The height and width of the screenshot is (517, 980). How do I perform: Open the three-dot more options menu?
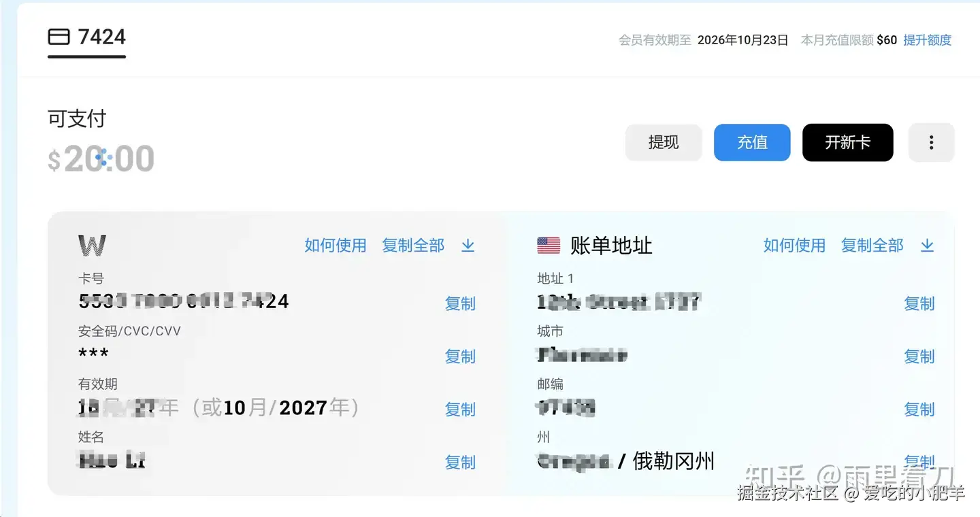pyautogui.click(x=931, y=142)
